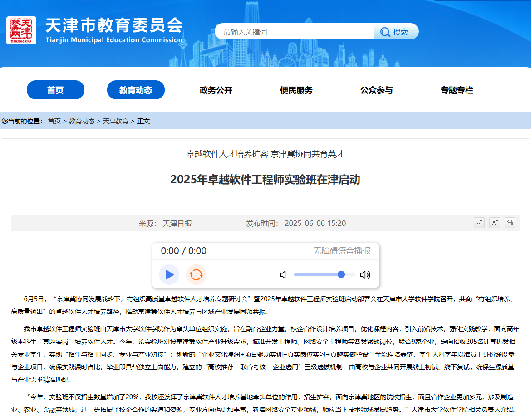Print the article using printer icon
Image resolution: width=531 pixels, height=420 pixels.
[x=510, y=223]
